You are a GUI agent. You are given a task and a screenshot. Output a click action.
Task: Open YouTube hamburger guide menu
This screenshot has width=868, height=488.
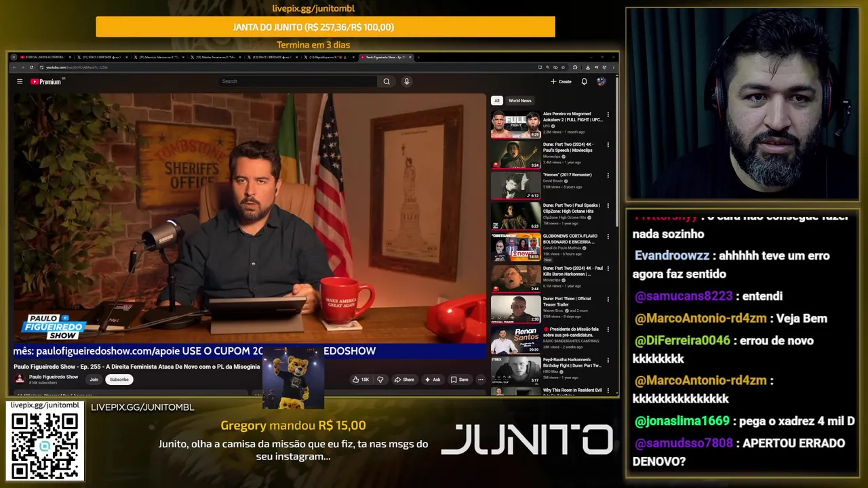20,81
